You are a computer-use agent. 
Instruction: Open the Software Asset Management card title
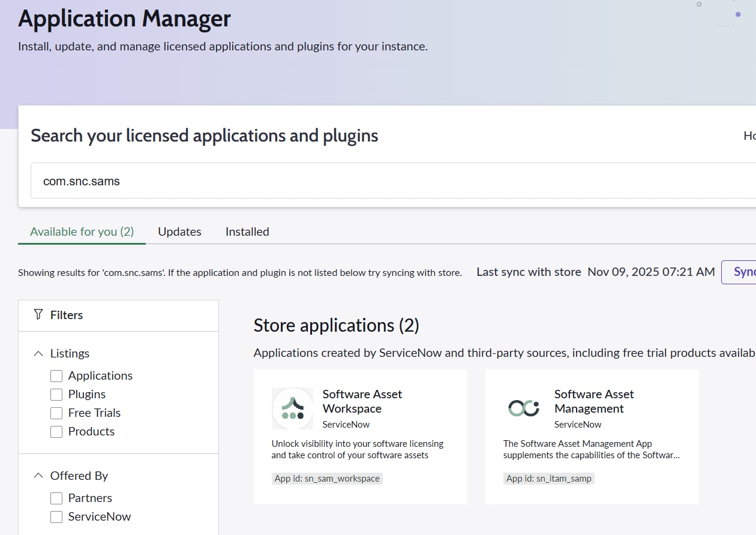[x=594, y=401]
